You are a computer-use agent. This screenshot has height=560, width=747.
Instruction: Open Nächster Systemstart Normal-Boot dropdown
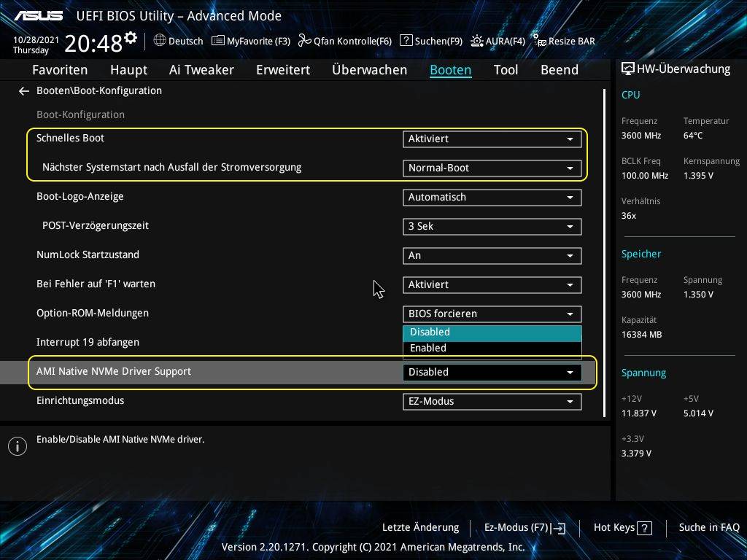pos(492,168)
